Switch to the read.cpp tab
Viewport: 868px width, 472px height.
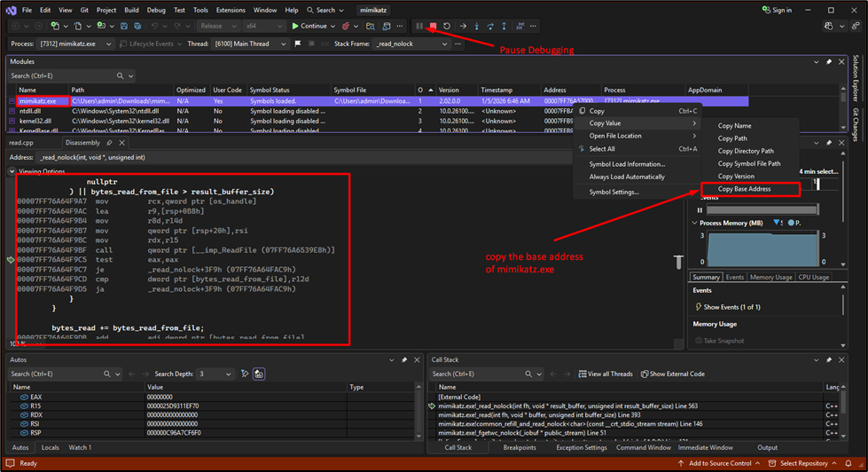tap(21, 143)
